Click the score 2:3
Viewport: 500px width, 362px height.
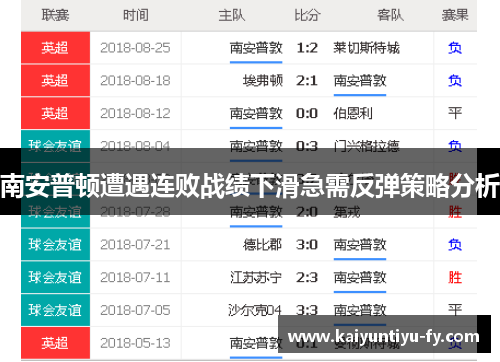(x=307, y=277)
